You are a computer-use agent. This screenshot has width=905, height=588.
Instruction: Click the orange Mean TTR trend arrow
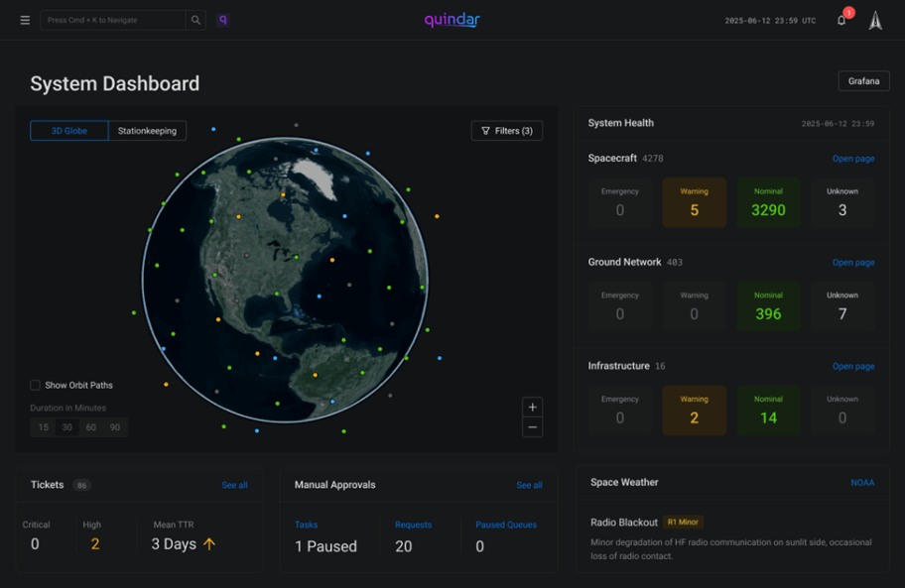pos(209,543)
